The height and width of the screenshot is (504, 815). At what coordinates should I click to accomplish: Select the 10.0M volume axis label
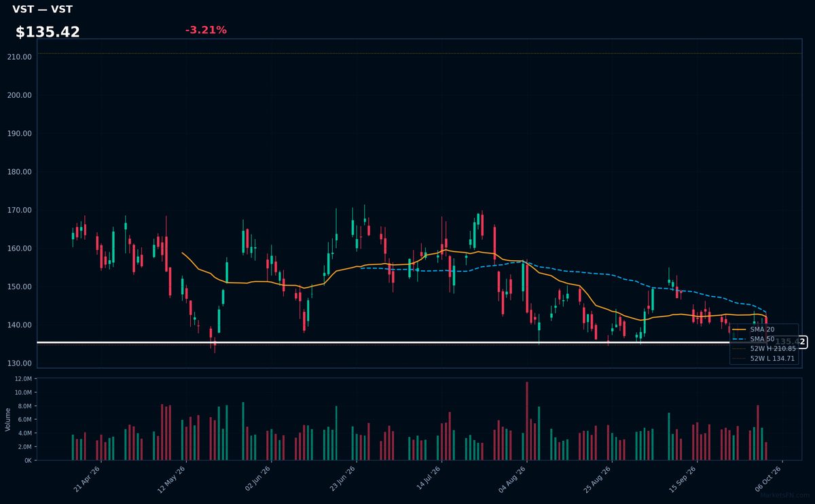pyautogui.click(x=22, y=393)
